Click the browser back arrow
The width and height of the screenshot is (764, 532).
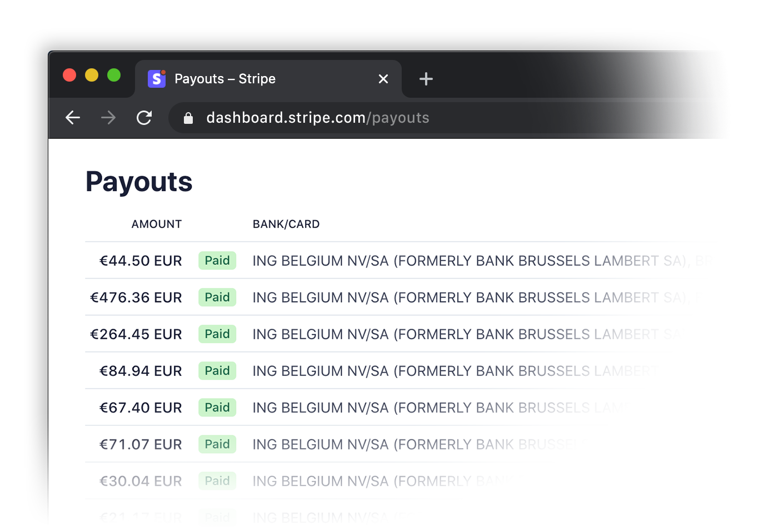coord(73,117)
